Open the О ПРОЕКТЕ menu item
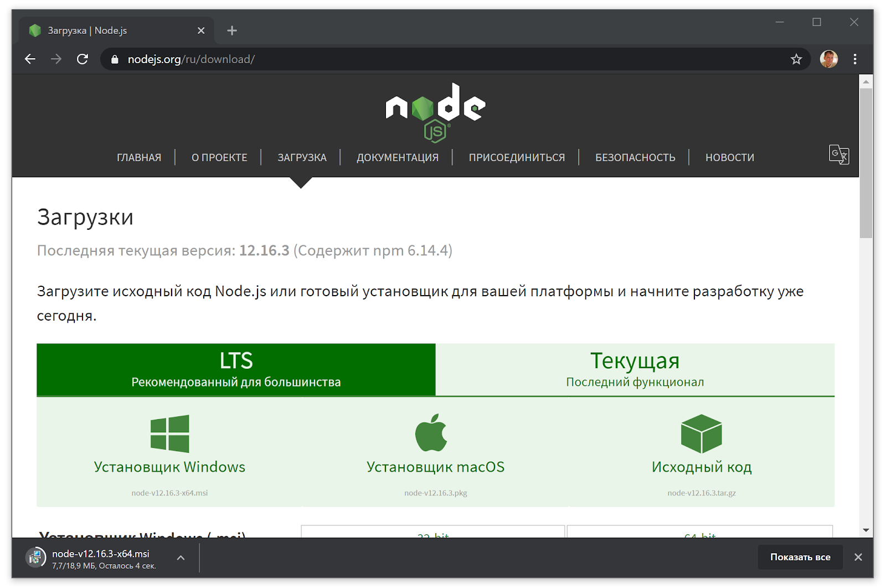The height and width of the screenshot is (588, 886). [219, 158]
